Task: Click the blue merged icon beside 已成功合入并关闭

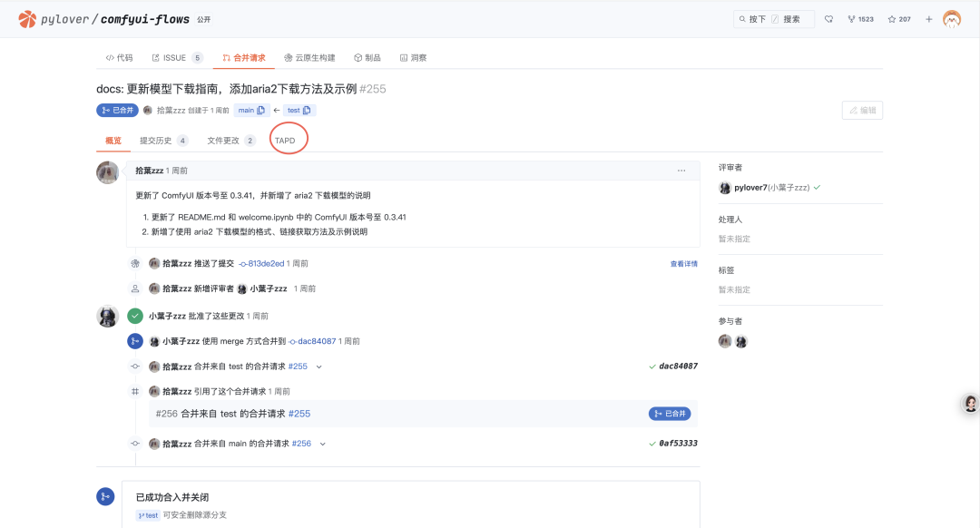Action: [x=105, y=497]
